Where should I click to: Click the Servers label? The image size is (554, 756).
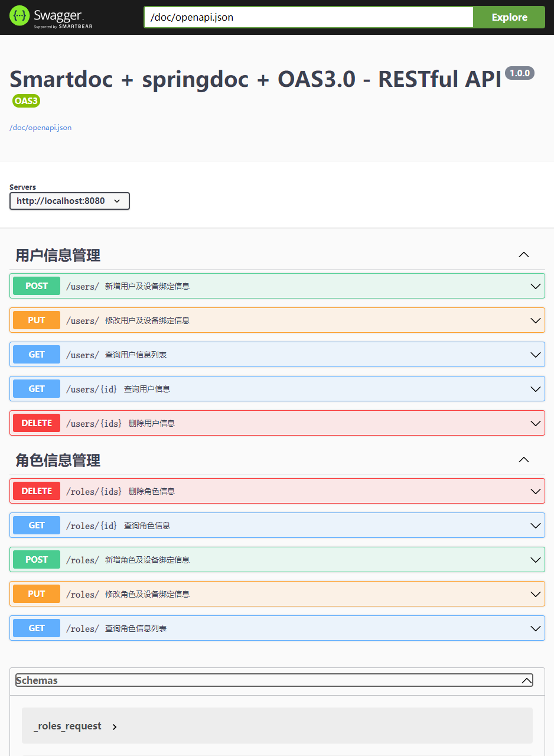click(22, 187)
